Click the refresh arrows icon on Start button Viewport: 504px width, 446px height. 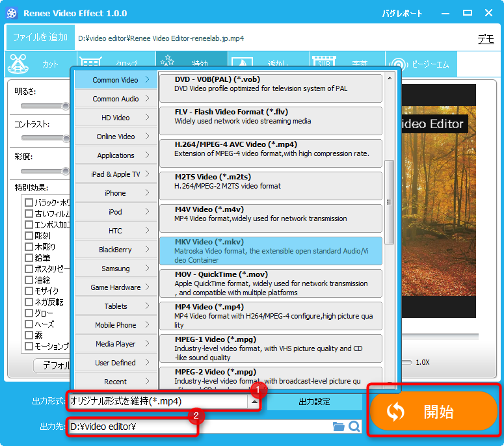(395, 412)
